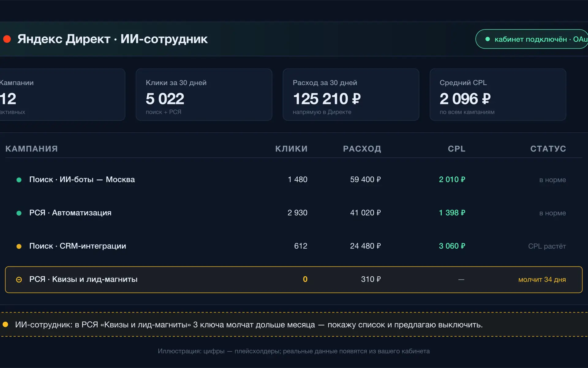Viewport: 588px width, 368px height.
Task: Click the yellow 0 clicks value
Action: (x=305, y=279)
